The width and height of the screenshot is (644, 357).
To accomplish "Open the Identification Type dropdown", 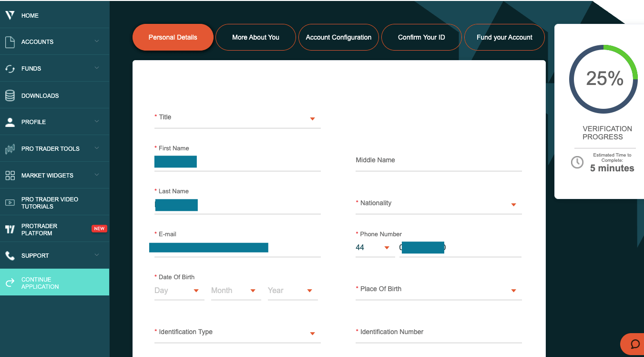I will pyautogui.click(x=237, y=333).
